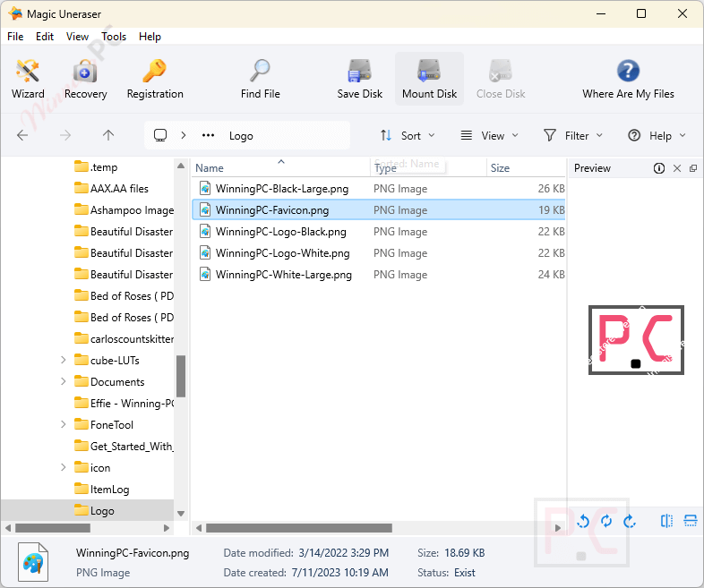Click the folder tree vertical scrollbar thumb
Screen dimensions: 704x588
[181, 376]
